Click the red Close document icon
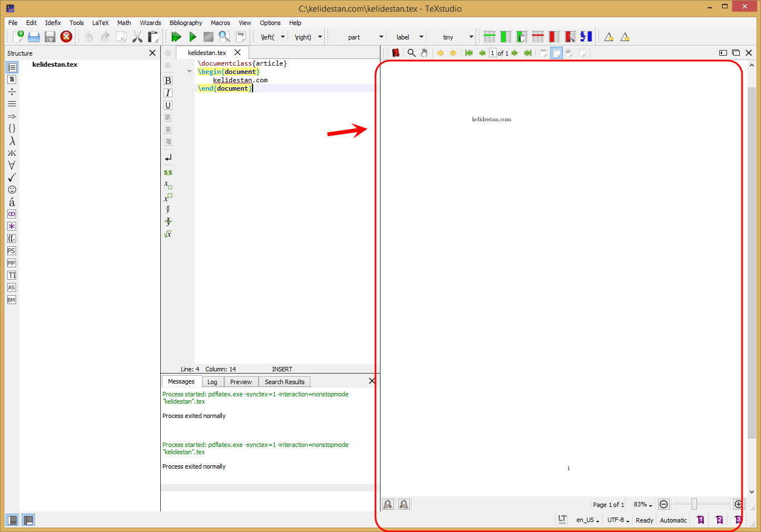This screenshot has height=532, width=761. (x=66, y=37)
